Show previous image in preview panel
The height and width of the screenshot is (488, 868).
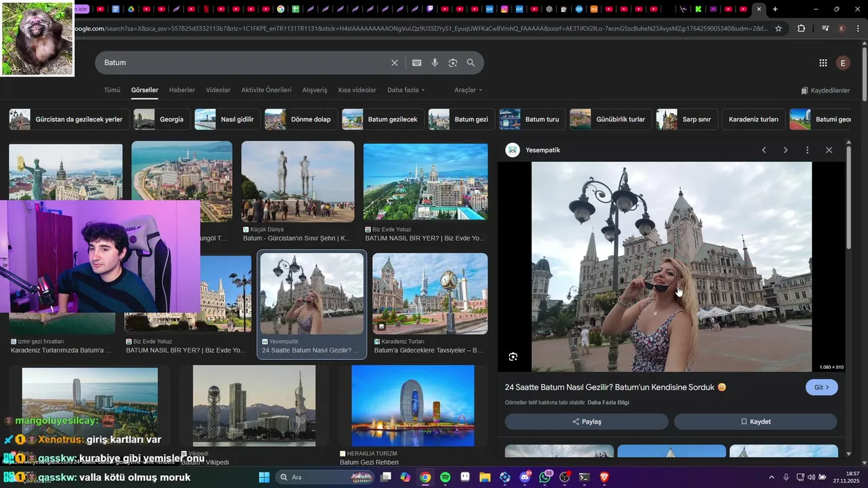(x=764, y=150)
